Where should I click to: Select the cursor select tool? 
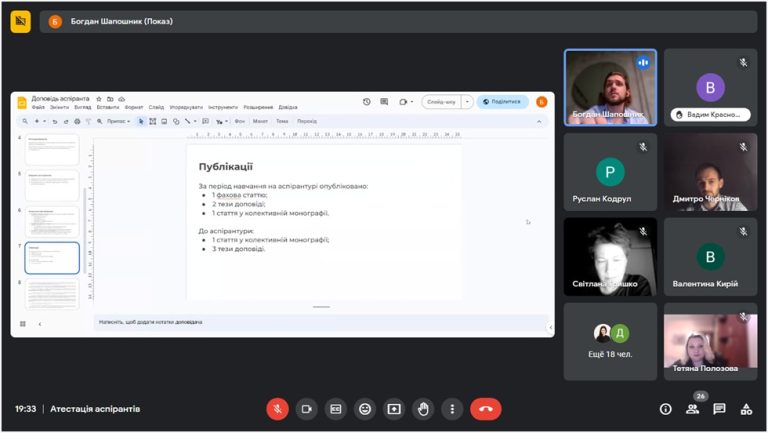141,121
